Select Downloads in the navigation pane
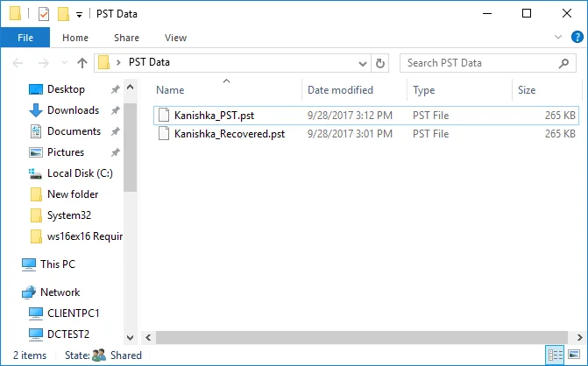This screenshot has height=366, width=588. tap(73, 110)
